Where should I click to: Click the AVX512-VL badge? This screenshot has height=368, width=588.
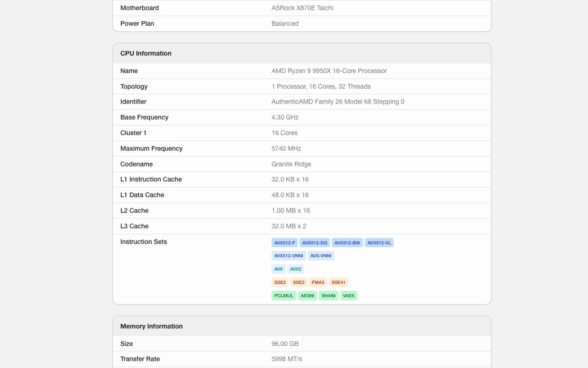point(379,243)
